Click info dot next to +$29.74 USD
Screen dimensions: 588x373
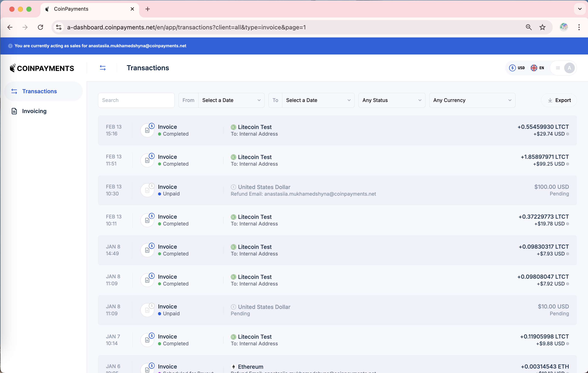568,134
